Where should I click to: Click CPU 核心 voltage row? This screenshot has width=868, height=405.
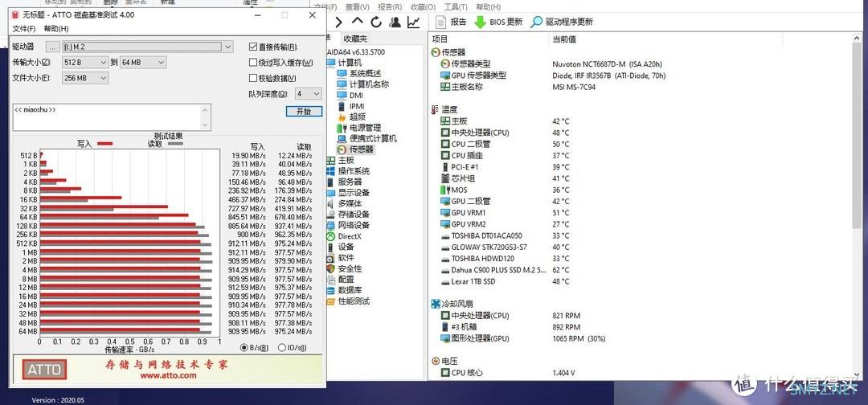(508, 373)
